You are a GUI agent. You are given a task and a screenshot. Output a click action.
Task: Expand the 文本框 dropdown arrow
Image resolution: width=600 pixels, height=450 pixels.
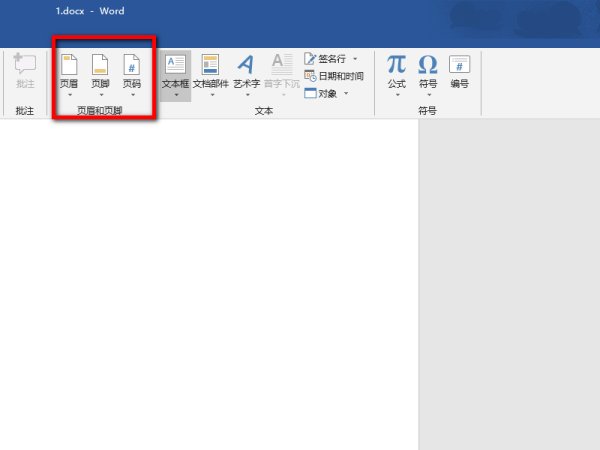click(176, 95)
